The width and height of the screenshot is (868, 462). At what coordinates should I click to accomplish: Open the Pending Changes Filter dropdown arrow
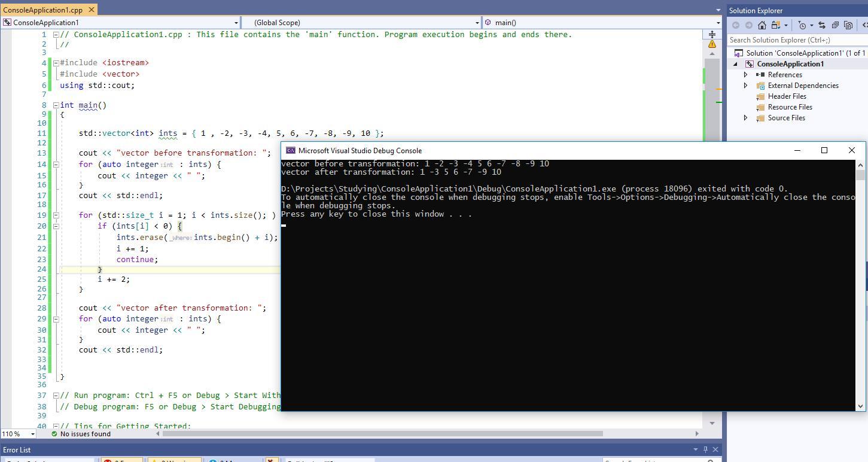[x=811, y=25]
